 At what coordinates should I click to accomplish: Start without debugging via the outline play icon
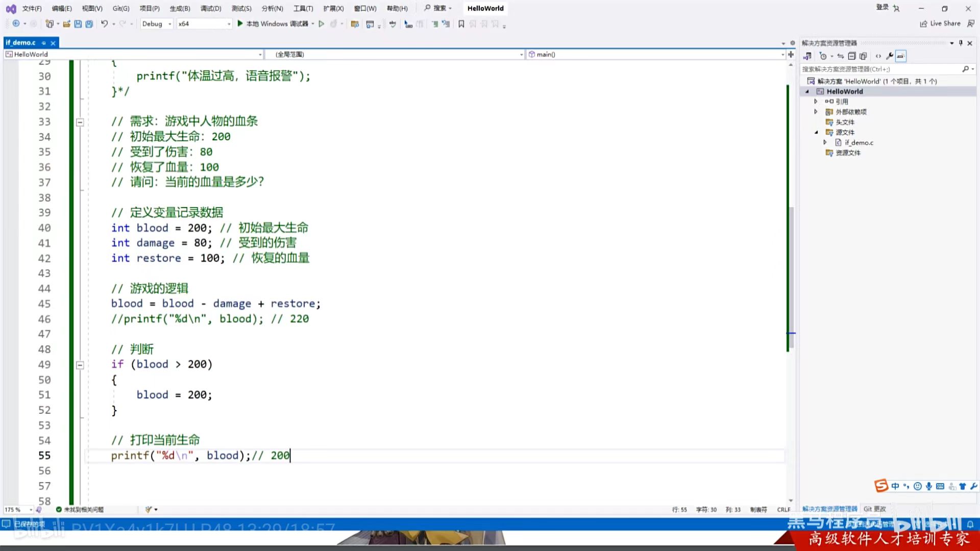(x=322, y=23)
